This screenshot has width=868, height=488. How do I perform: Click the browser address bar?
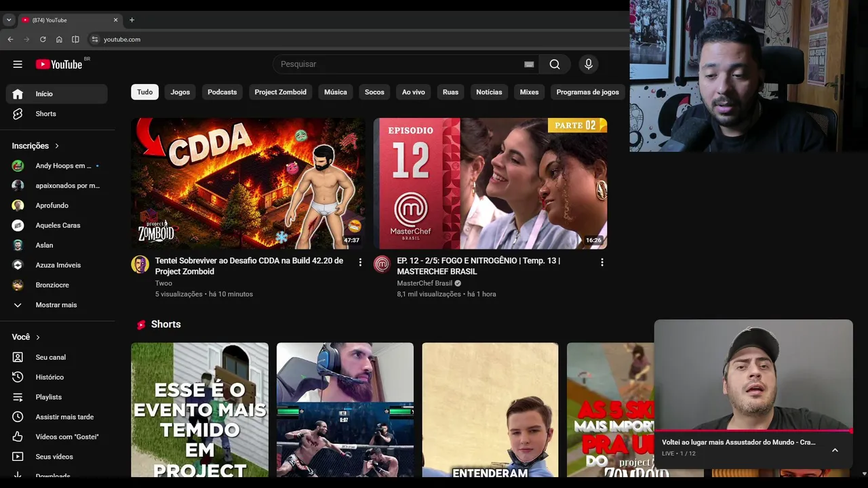pos(359,39)
